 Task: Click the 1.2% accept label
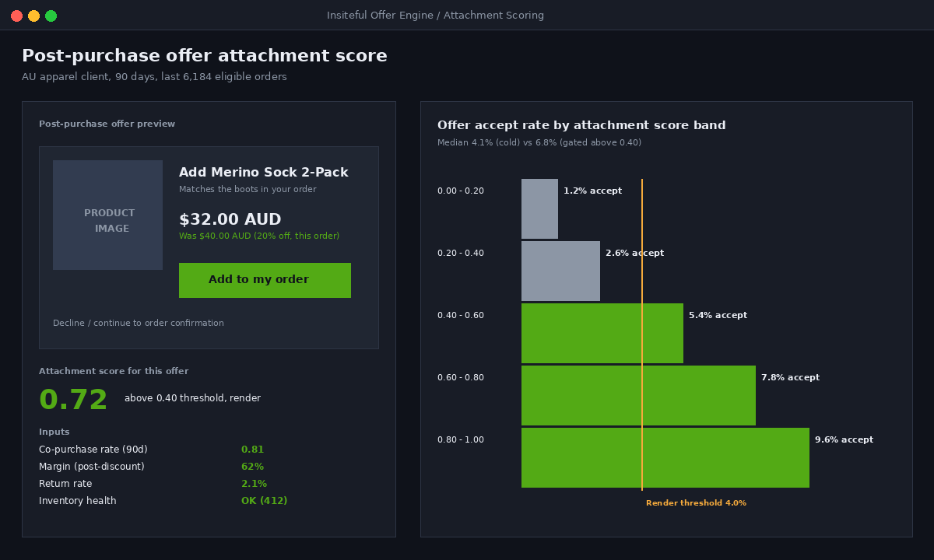592,191
